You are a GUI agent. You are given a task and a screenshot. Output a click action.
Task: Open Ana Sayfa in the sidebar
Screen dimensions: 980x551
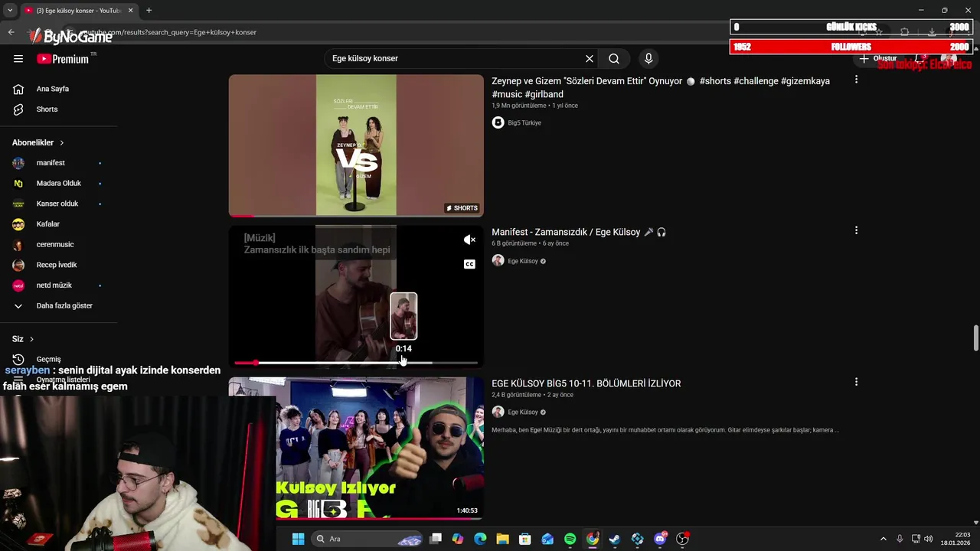(58, 89)
